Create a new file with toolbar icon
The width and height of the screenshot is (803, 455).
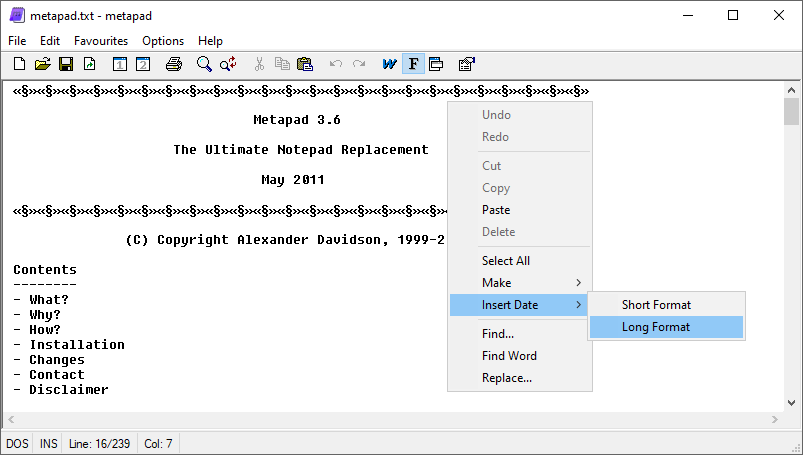pyautogui.click(x=19, y=64)
